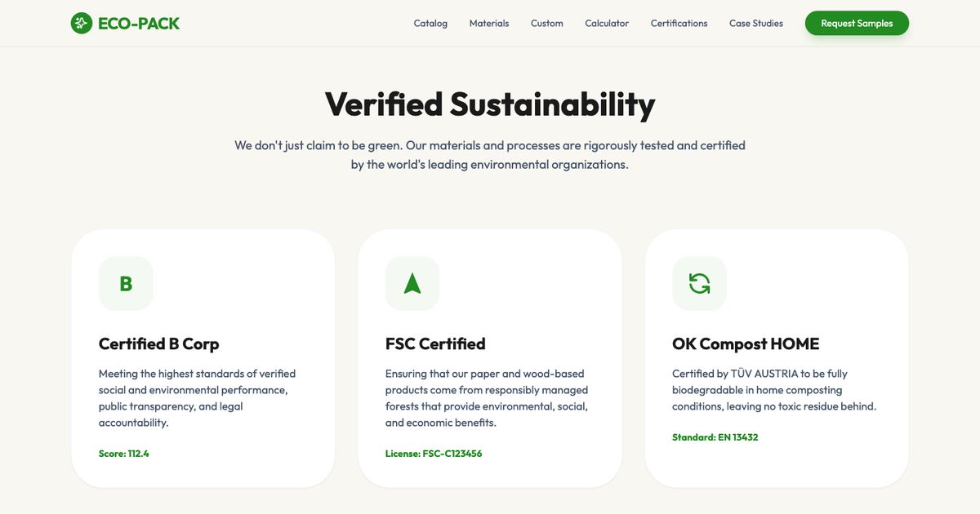Click the Standard: EN 13432 text
Viewport: 980px width, 514px height.
(x=715, y=437)
